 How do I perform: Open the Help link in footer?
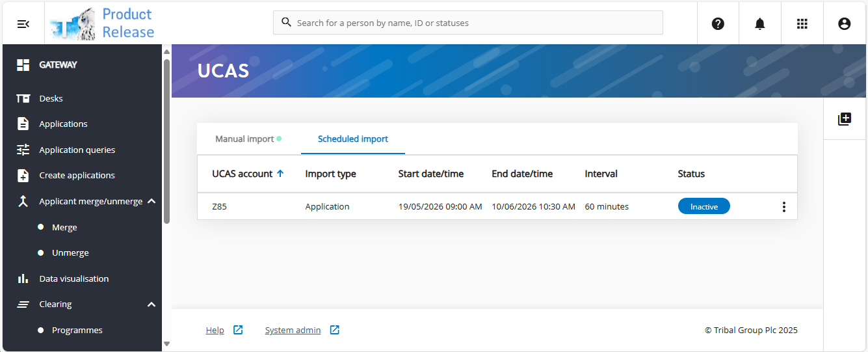(215, 330)
